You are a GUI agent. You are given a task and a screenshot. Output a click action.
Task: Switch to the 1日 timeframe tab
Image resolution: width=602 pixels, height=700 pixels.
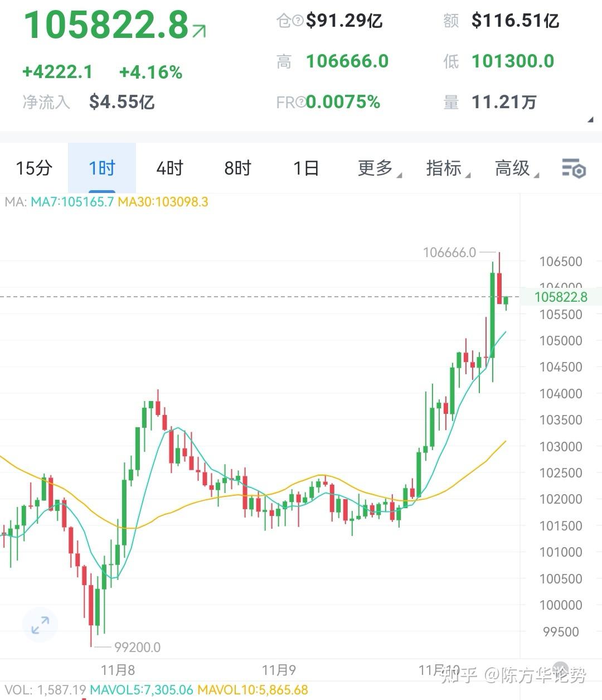point(304,168)
